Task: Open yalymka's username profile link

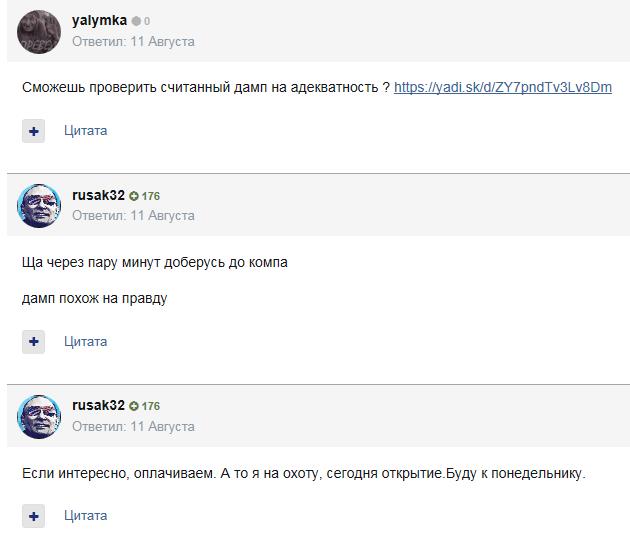Action: 99,20
